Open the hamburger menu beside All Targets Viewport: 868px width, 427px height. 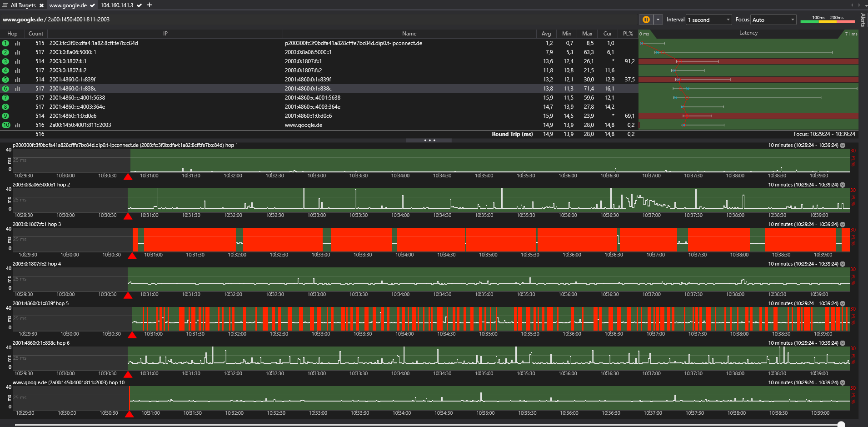(5, 5)
